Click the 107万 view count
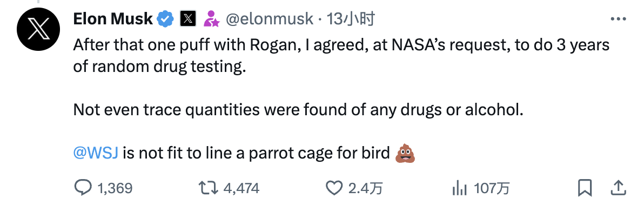 tap(491, 188)
